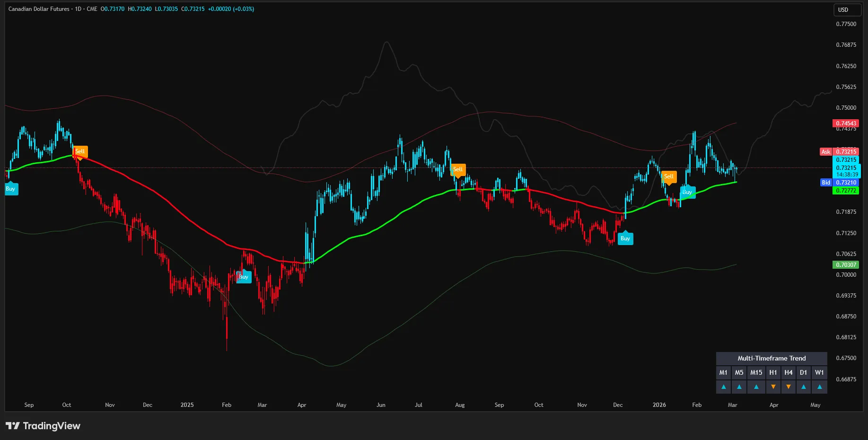The width and height of the screenshot is (868, 440).
Task: Click the Canadian Dollar Futures symbol name
Action: click(38, 9)
